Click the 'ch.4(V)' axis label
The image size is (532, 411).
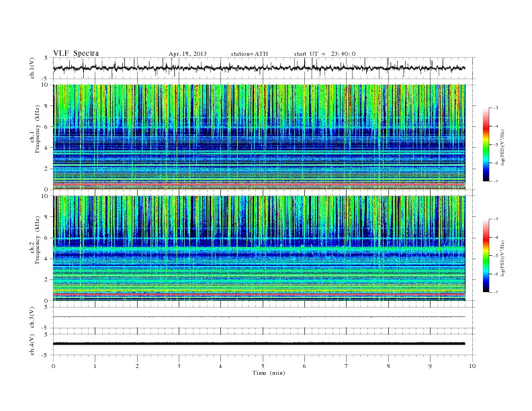[x=32, y=345]
